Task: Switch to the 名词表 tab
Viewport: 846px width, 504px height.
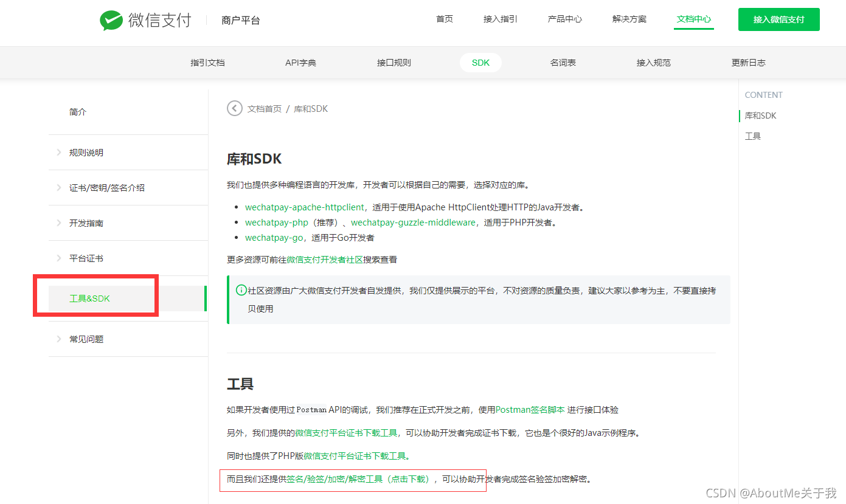Action: (x=563, y=63)
